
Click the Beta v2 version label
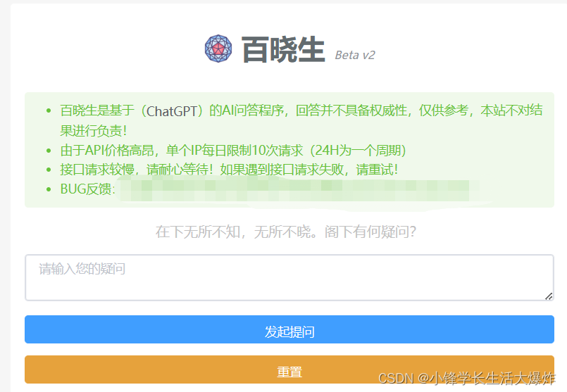click(x=355, y=55)
